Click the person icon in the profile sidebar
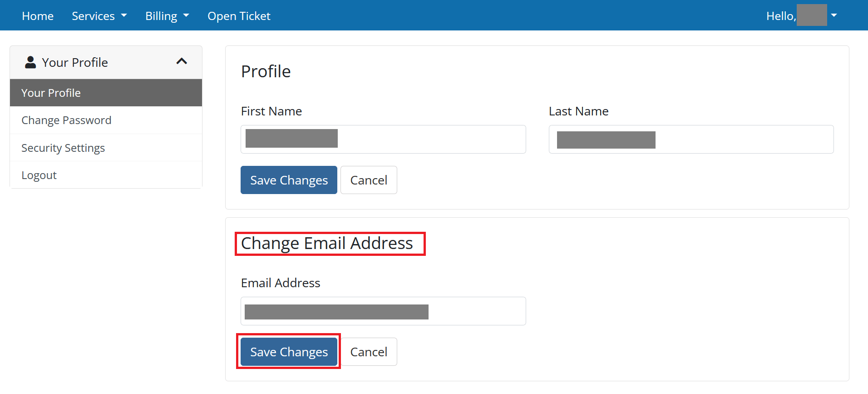This screenshot has width=868, height=394. pyautogui.click(x=30, y=61)
